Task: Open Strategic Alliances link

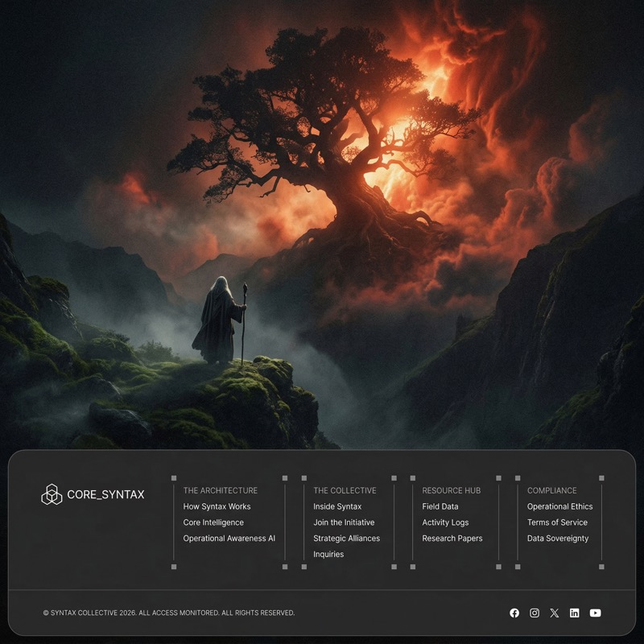Action: (x=347, y=538)
